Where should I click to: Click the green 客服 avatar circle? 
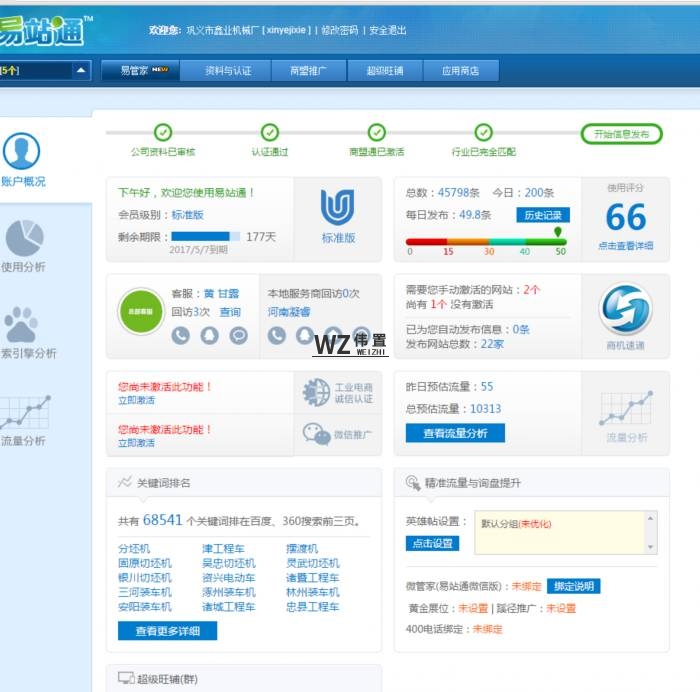[x=141, y=311]
